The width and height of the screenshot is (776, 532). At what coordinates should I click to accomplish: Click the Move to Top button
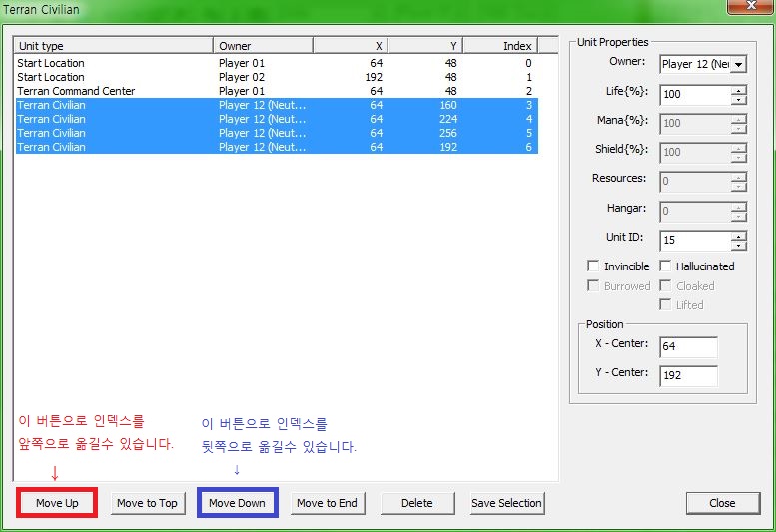tap(148, 503)
